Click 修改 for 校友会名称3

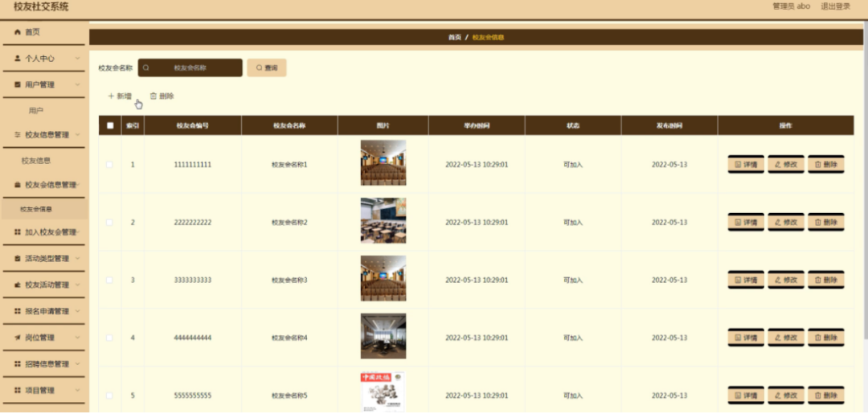pyautogui.click(x=785, y=280)
